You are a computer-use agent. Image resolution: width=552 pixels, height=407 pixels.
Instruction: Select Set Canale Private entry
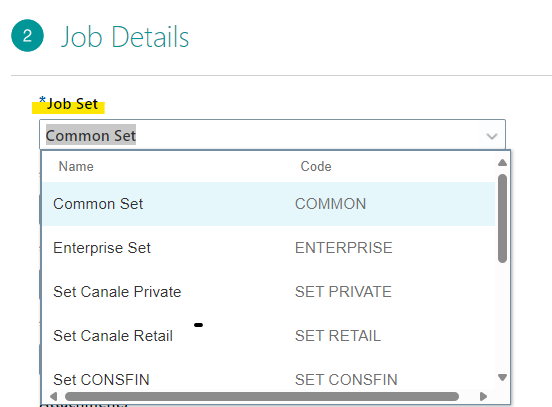coord(269,292)
